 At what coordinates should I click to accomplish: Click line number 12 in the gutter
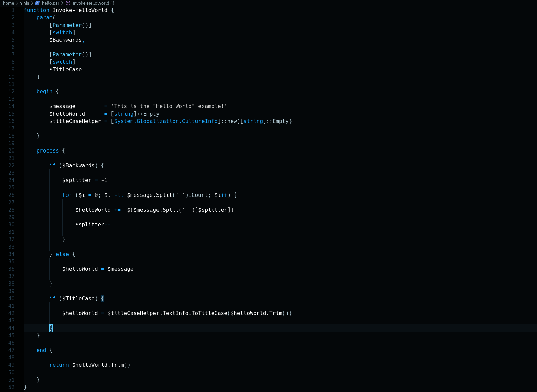tap(11, 92)
